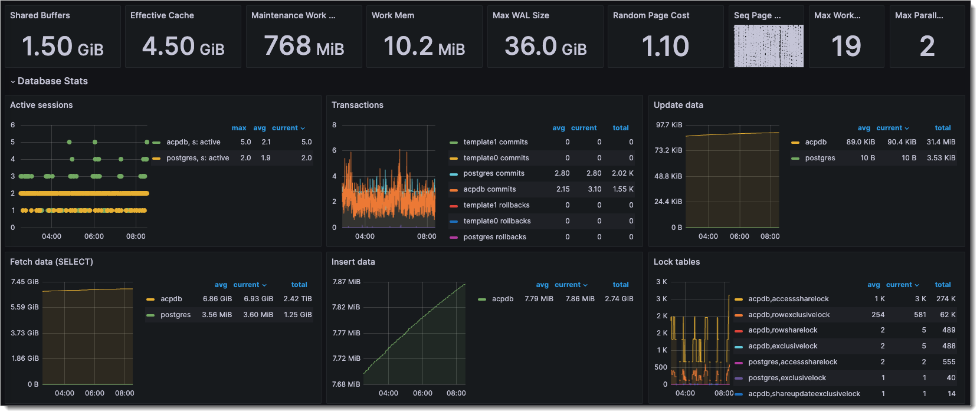Click the Maintenance Work 768 MiB value

click(x=304, y=46)
